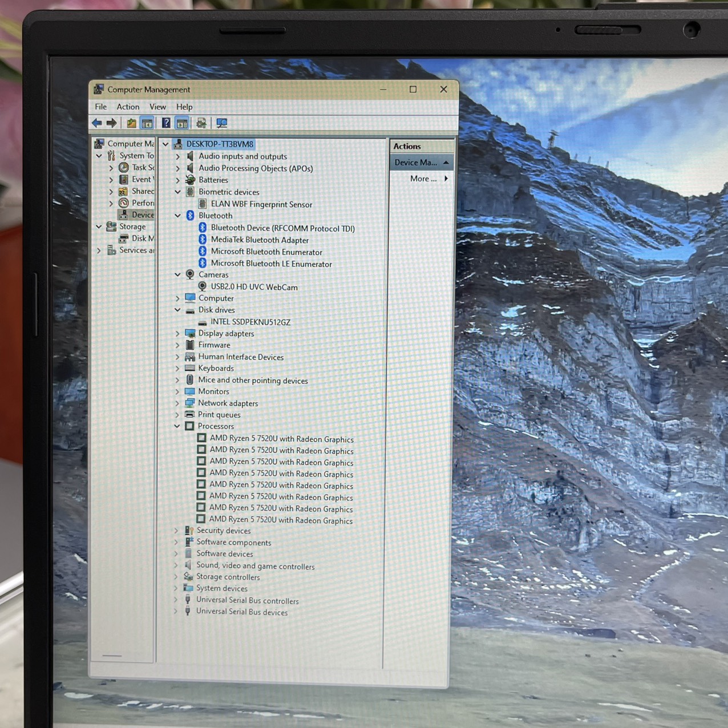Select the MediaTek Bluetooth Adapter entry
The image size is (728, 728).
pos(260,240)
